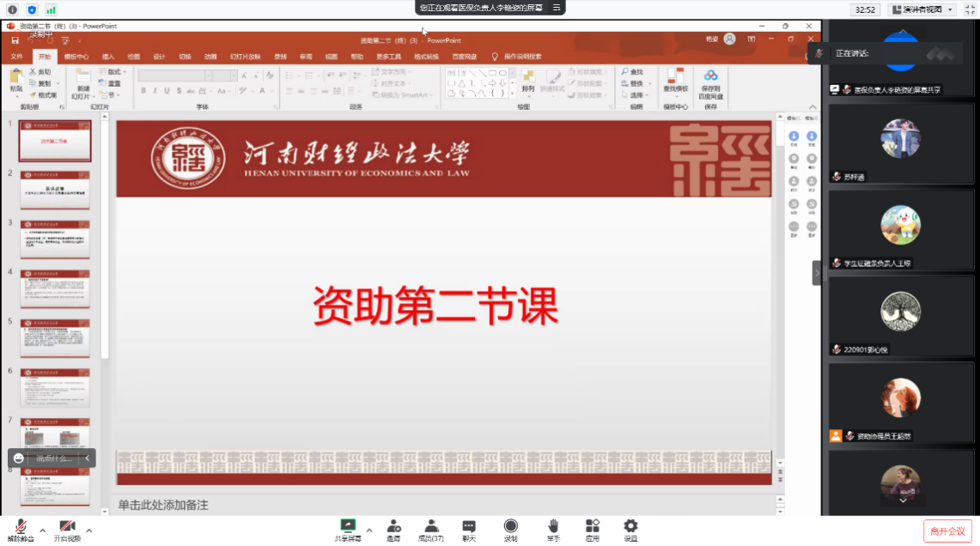Open the Apps (应用) icon
The height and width of the screenshot is (546, 980).
[592, 526]
